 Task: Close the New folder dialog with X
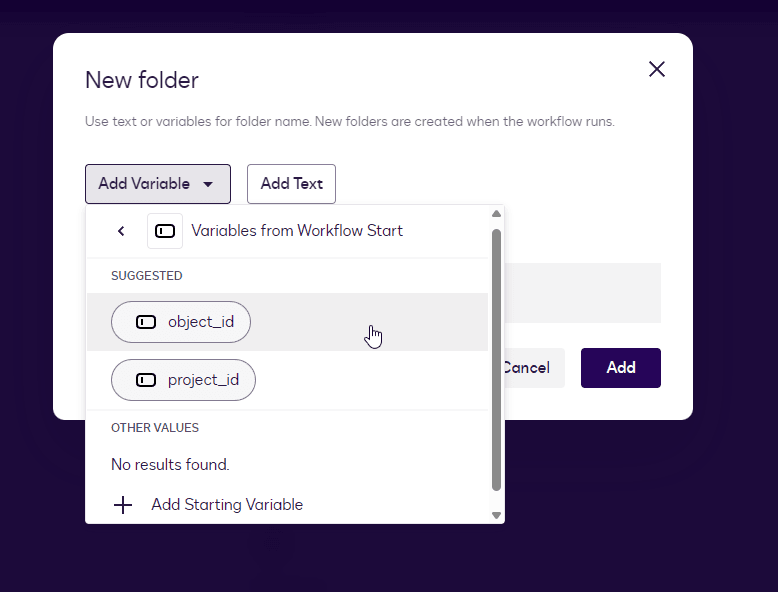coord(656,69)
